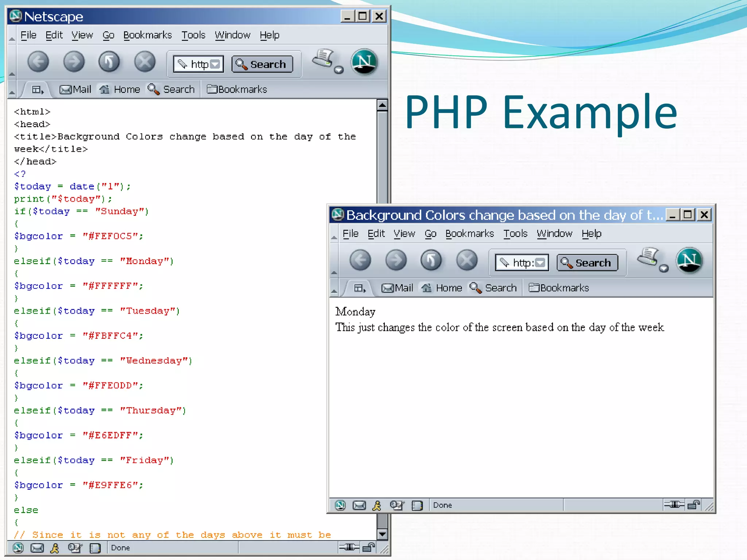
Task: Open URL dropdown in Background Colors window
Action: click(x=540, y=262)
